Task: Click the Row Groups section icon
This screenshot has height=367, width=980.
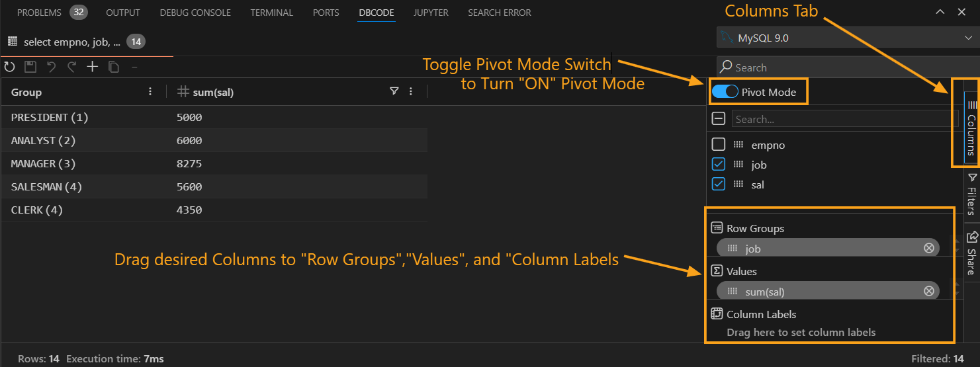Action: tap(717, 228)
